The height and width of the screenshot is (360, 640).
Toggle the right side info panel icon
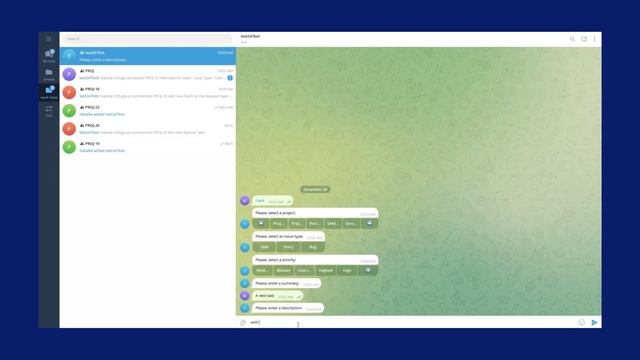[584, 39]
